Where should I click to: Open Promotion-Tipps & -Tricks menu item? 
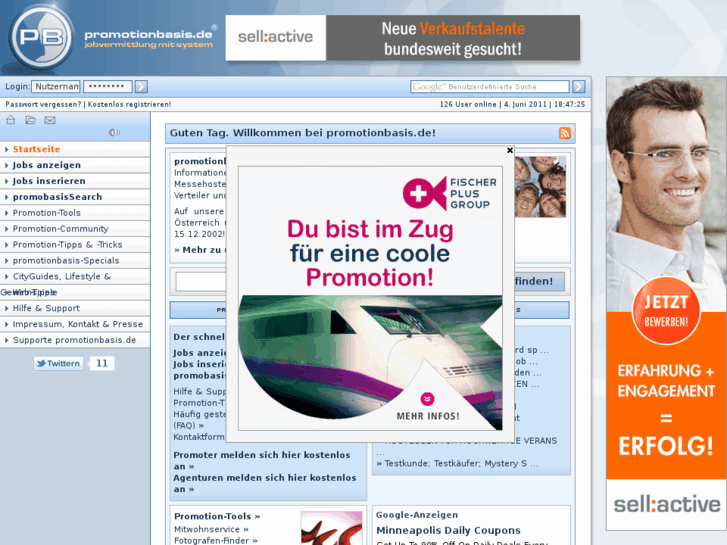tap(67, 244)
